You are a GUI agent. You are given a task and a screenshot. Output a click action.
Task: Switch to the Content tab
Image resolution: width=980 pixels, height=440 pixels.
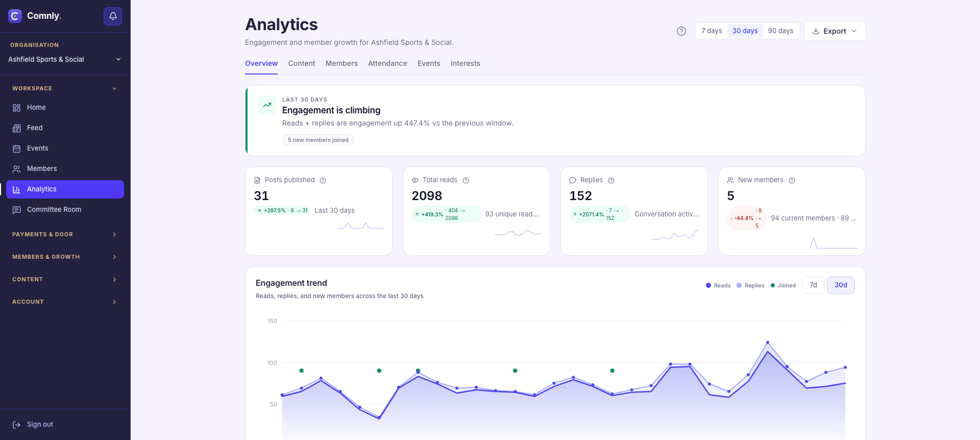click(x=302, y=63)
